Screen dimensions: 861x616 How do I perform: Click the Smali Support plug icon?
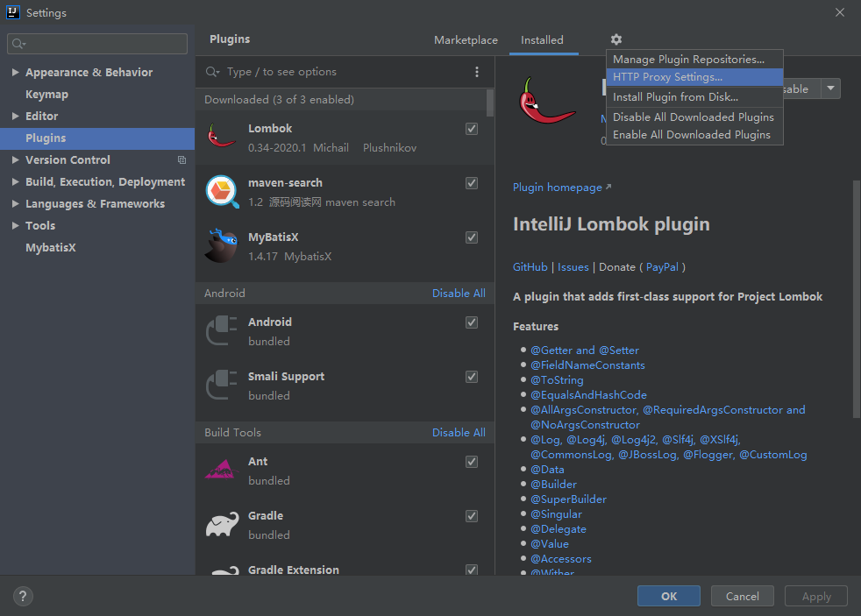tap(221, 385)
